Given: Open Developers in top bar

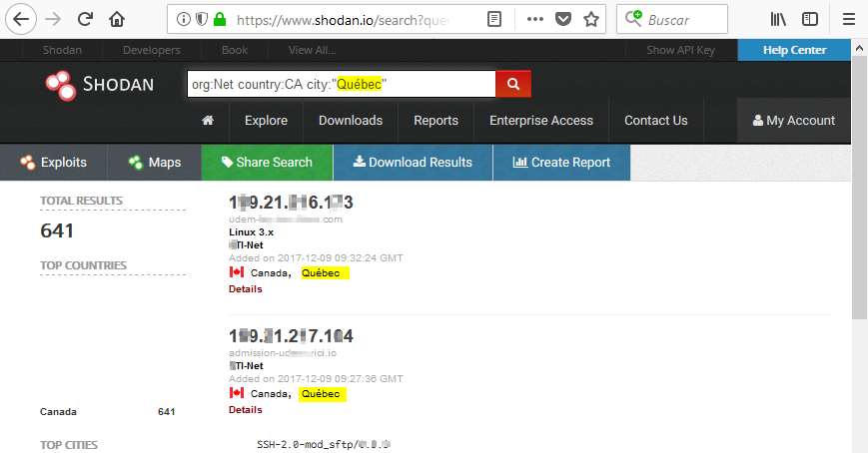Looking at the screenshot, I should click(152, 50).
